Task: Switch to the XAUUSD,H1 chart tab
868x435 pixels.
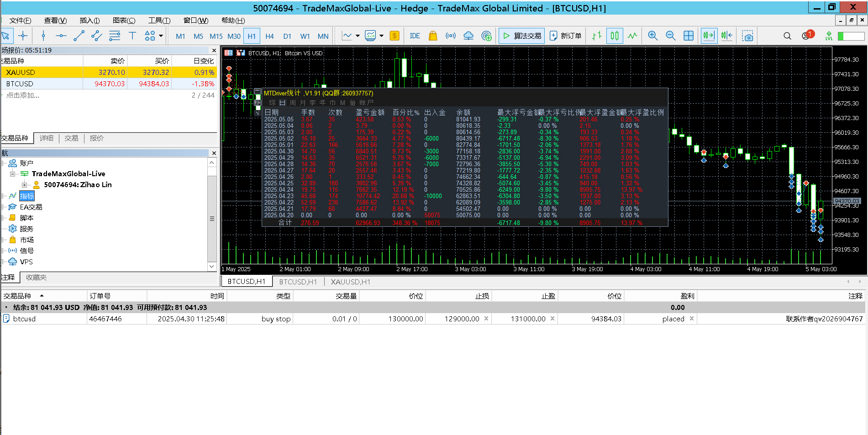Action: 350,282
